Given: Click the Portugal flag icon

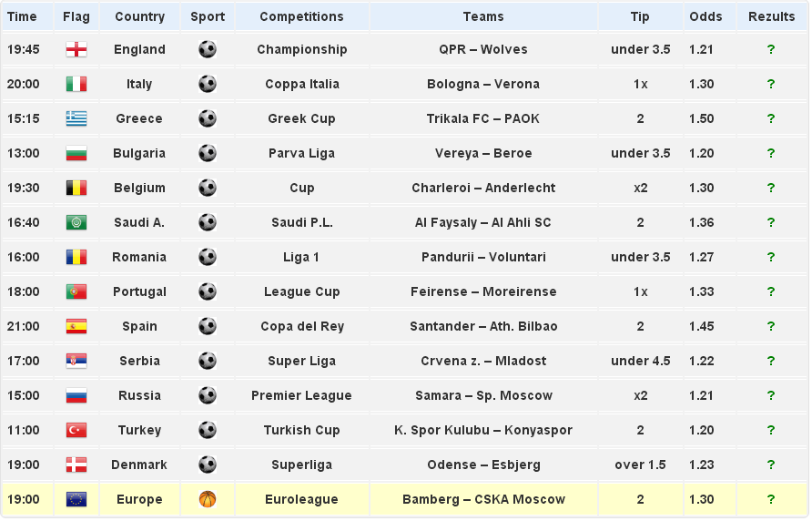Looking at the screenshot, I should coord(76,291).
